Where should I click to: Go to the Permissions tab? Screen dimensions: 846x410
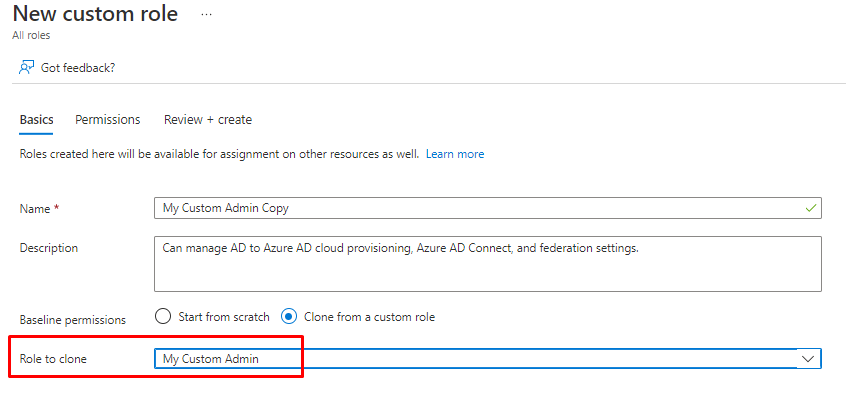[107, 120]
